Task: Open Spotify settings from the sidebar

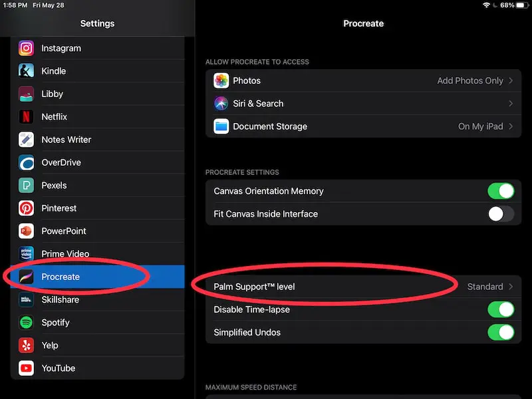Action: (x=97, y=323)
